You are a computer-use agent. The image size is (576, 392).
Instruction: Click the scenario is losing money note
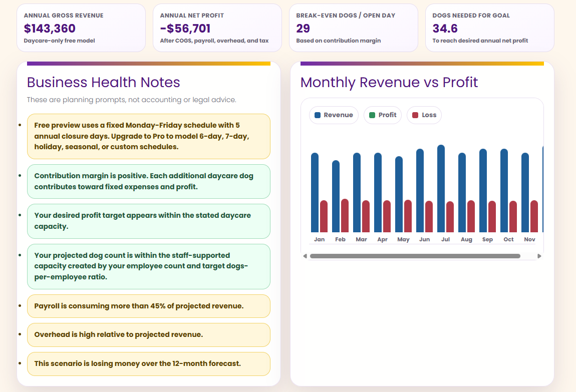click(149, 364)
